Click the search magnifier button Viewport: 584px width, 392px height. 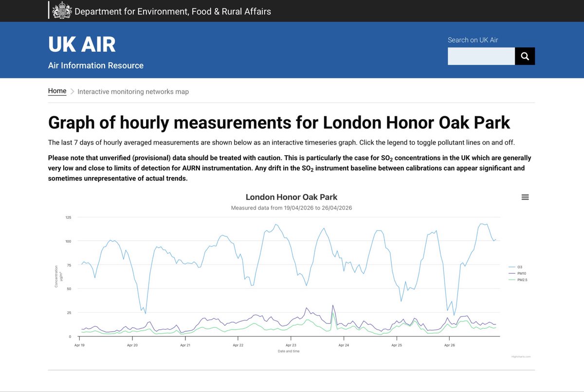(x=525, y=56)
